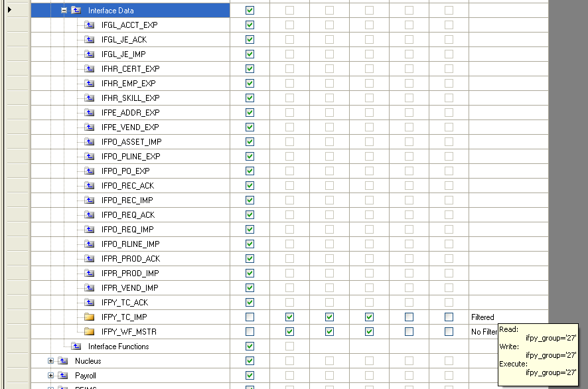Screen dimensions: 588x389
Task: Expand the Nucleus tree node
Action: tap(51, 360)
